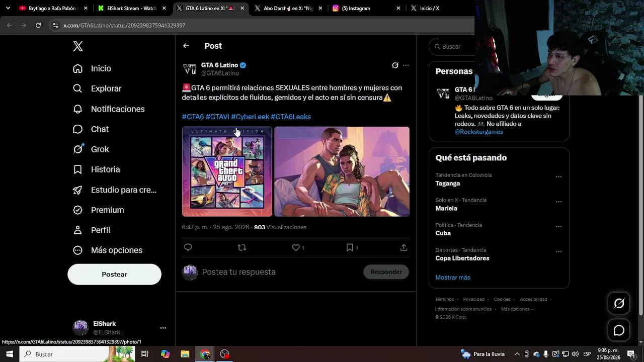644x362 pixels.
Task: Open Más opciones in the X sidebar
Action: (108, 250)
